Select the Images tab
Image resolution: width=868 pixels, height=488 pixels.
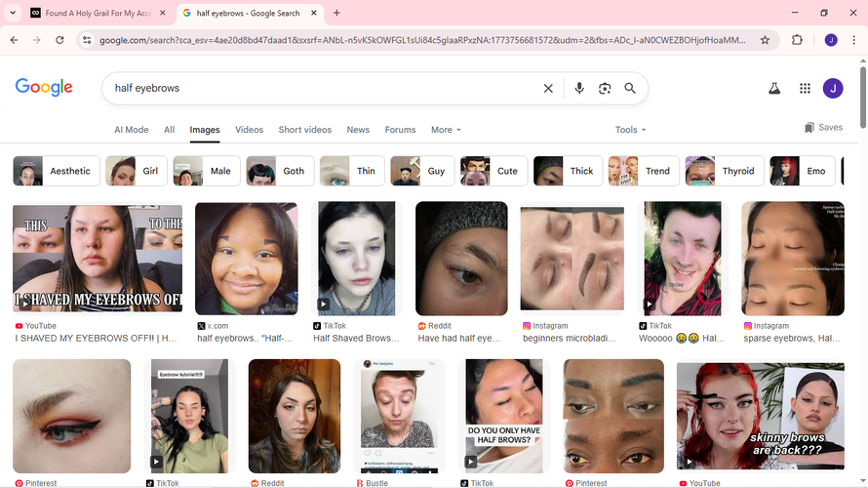point(205,130)
